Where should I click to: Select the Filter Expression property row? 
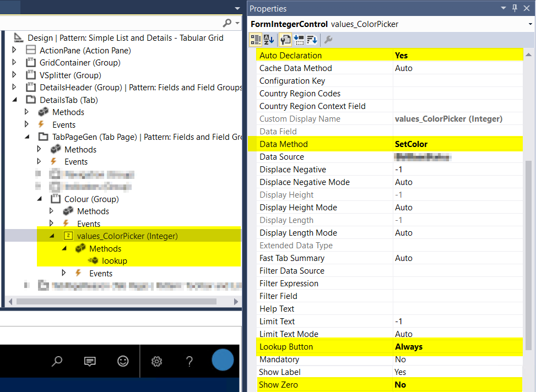point(389,284)
